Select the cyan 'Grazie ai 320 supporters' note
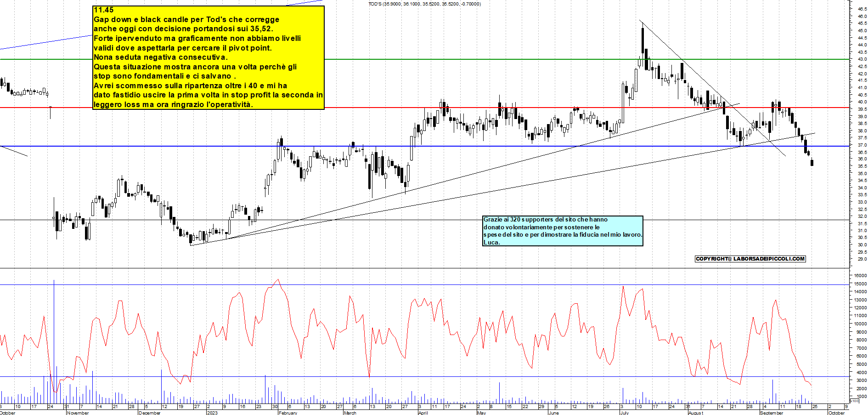The width and height of the screenshot is (868, 415). (x=563, y=231)
